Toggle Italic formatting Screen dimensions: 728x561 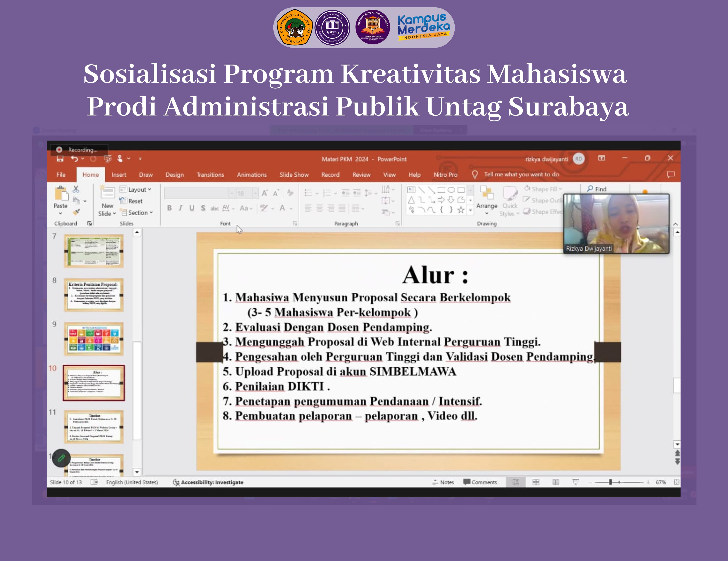tap(180, 208)
